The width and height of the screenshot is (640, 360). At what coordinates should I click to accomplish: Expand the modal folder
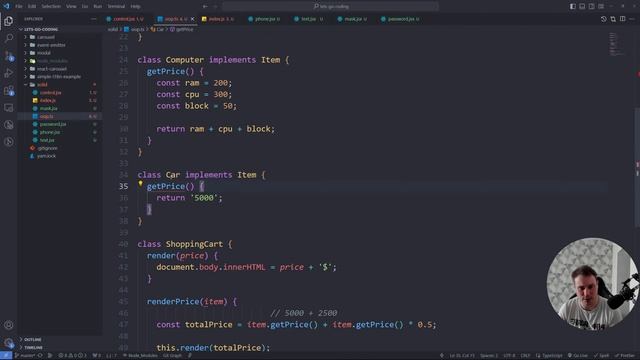59,53
